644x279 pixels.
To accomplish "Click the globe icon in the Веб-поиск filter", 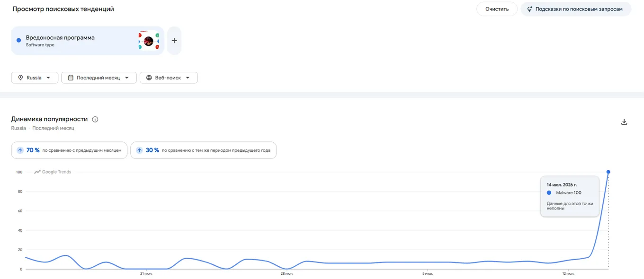I will pyautogui.click(x=149, y=78).
